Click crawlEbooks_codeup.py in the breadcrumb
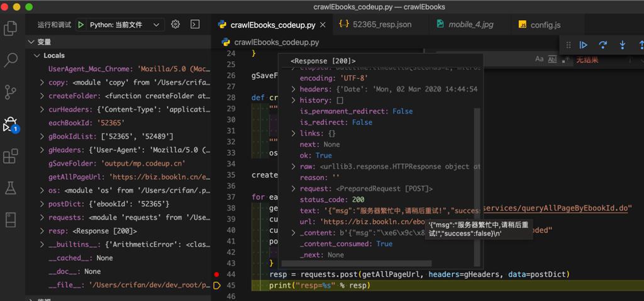 coord(277,42)
